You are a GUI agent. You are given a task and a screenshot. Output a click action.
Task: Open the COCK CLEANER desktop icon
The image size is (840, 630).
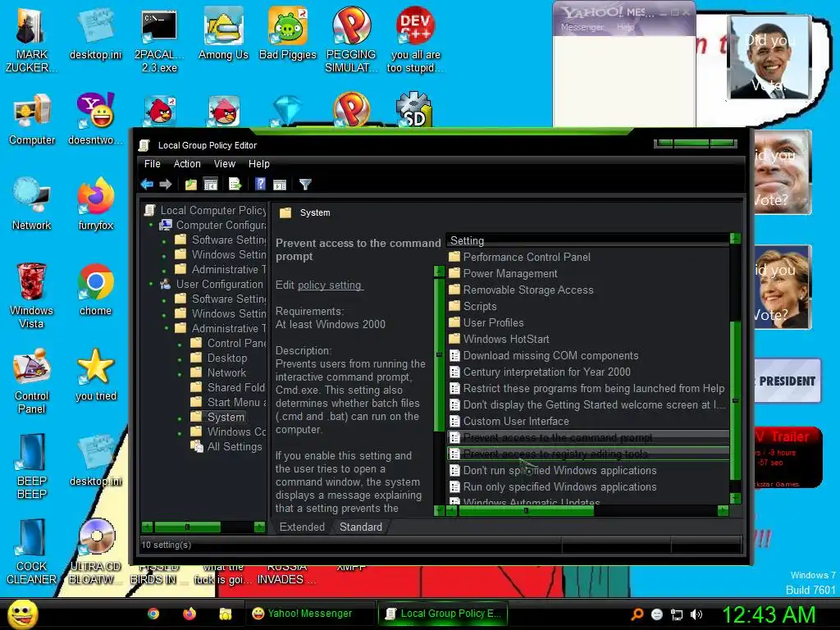32,552
